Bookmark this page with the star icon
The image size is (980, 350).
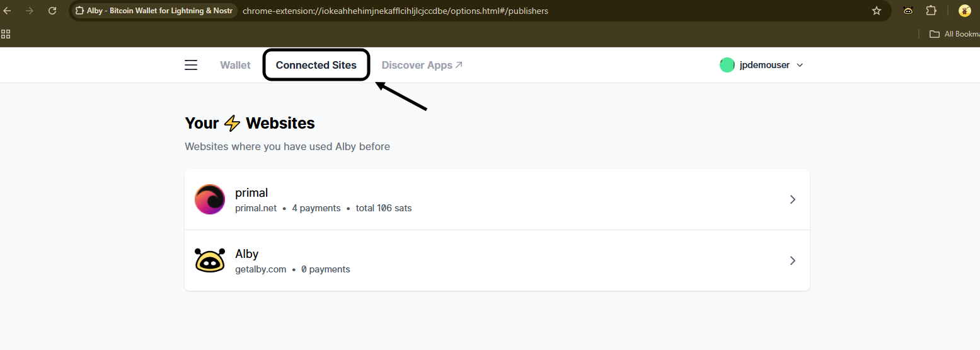[x=876, y=11]
